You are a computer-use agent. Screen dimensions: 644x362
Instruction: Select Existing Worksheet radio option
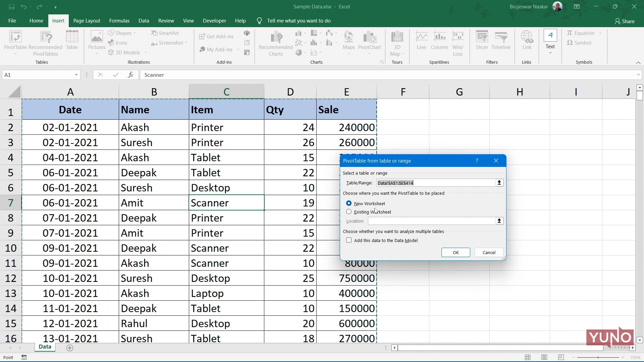pos(349,212)
